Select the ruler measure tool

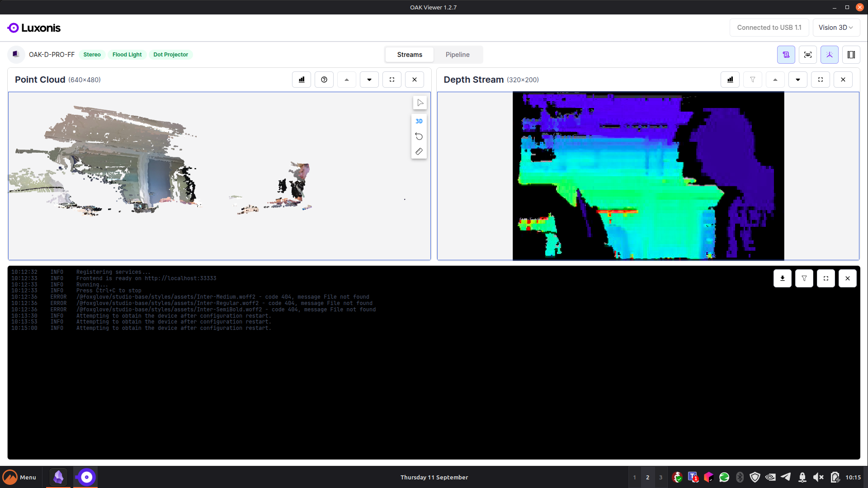(419, 152)
